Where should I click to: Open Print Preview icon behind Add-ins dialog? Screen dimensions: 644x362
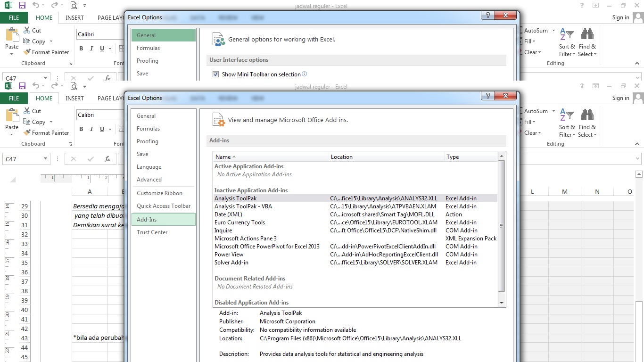(x=74, y=86)
